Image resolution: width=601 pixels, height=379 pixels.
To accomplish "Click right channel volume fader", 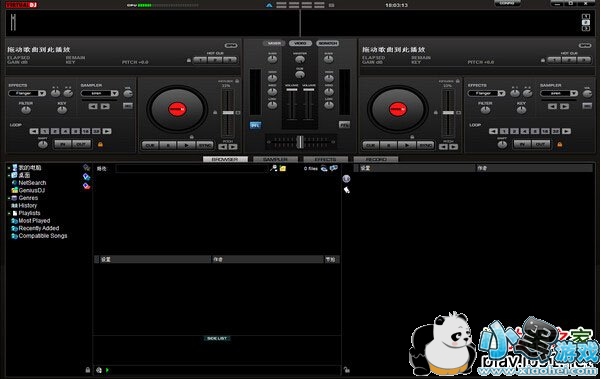I will pos(309,90).
